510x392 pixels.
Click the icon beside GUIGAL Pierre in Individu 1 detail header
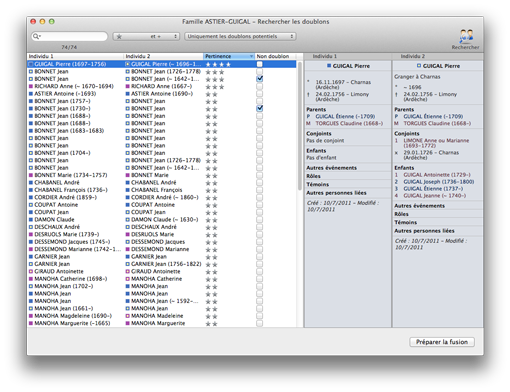tap(329, 66)
